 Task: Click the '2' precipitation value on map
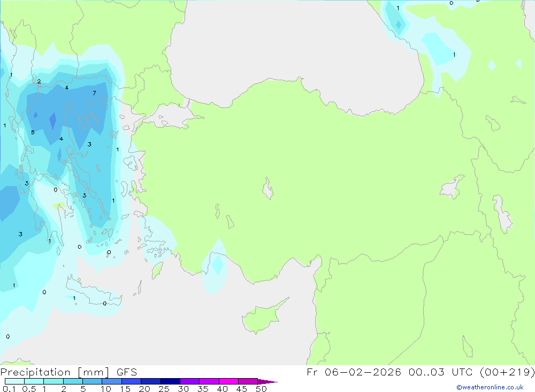39,81
